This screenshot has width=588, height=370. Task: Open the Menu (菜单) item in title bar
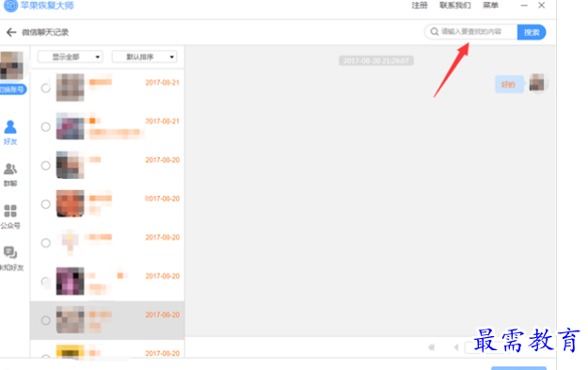[x=490, y=6]
